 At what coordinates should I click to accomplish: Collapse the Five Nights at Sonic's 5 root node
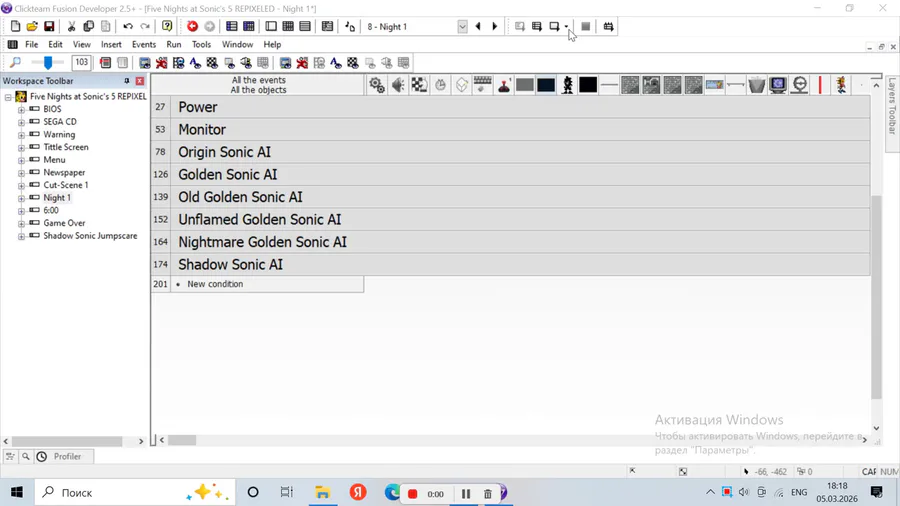point(8,97)
